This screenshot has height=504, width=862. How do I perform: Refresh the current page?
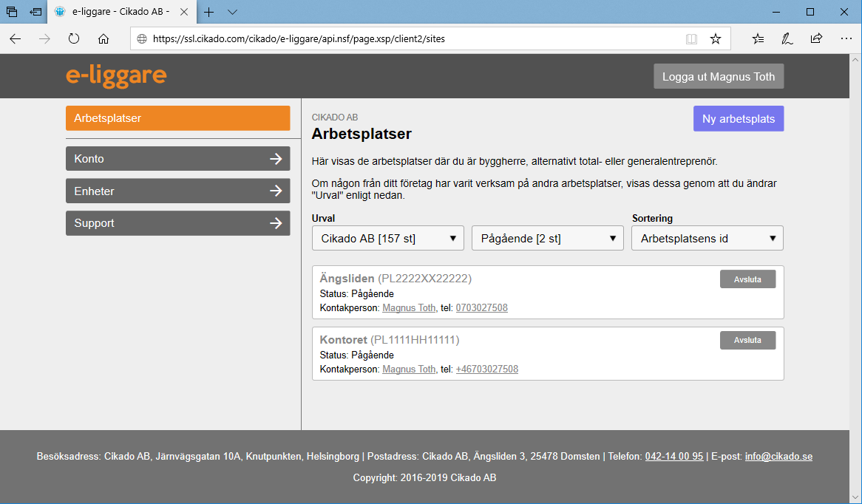pyautogui.click(x=74, y=38)
